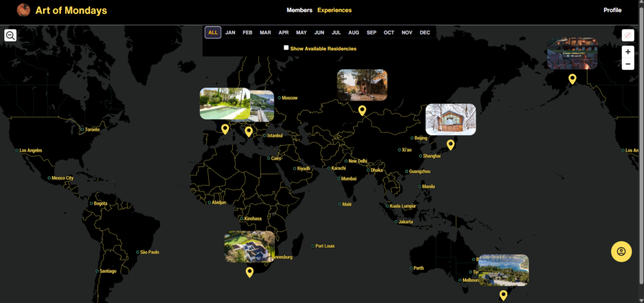
Task: Open the yellow floating profile circle button
Action: (x=621, y=251)
